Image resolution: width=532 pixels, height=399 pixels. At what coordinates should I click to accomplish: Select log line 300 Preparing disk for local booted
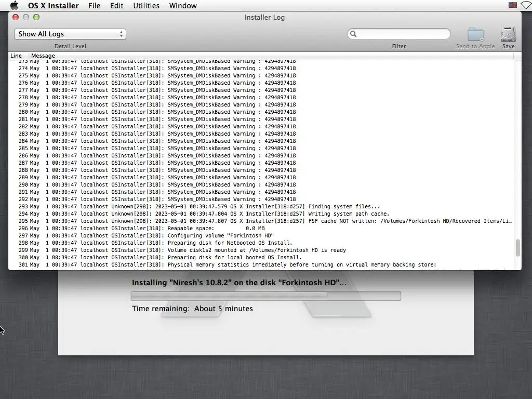(261, 258)
